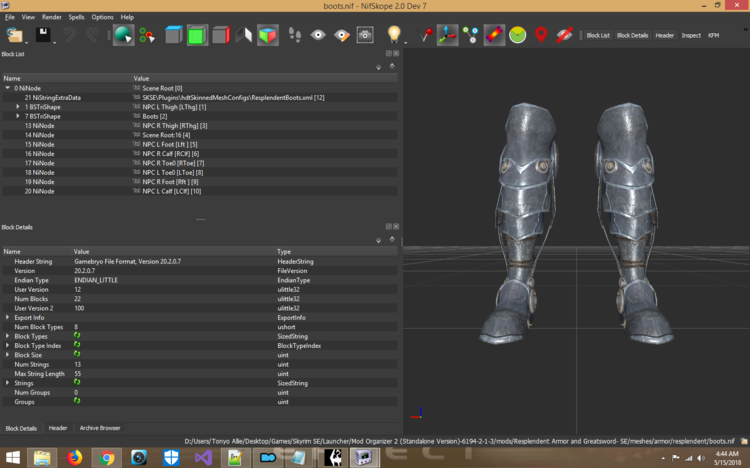Open the File menu
The height and width of the screenshot is (468, 750).
click(10, 17)
